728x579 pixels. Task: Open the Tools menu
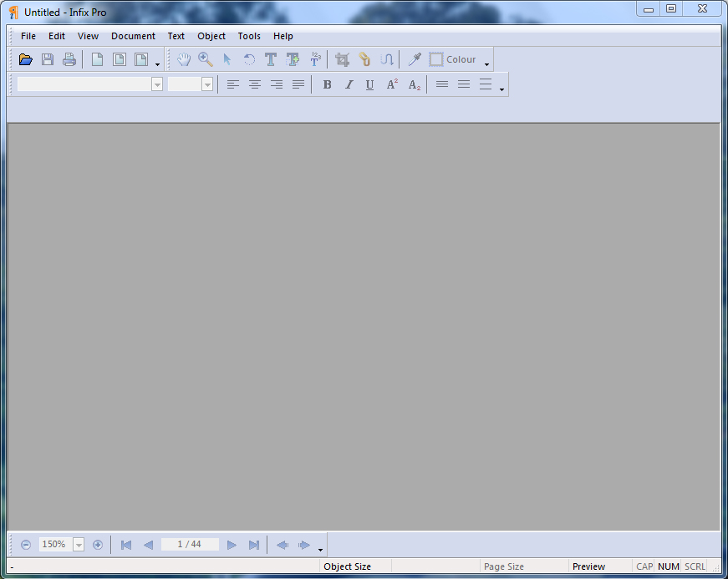249,36
